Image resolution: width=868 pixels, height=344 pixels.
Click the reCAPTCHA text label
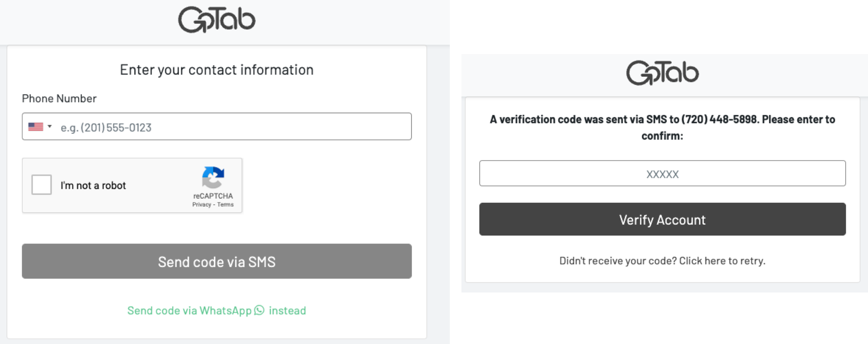pos(213,196)
